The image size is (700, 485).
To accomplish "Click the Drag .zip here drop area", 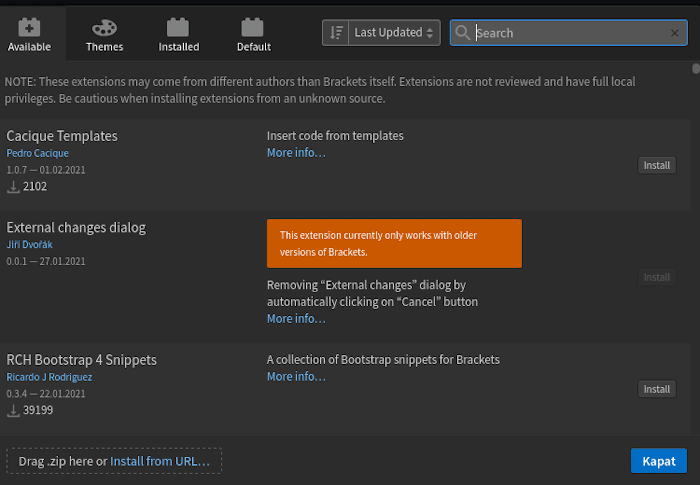I will (114, 461).
